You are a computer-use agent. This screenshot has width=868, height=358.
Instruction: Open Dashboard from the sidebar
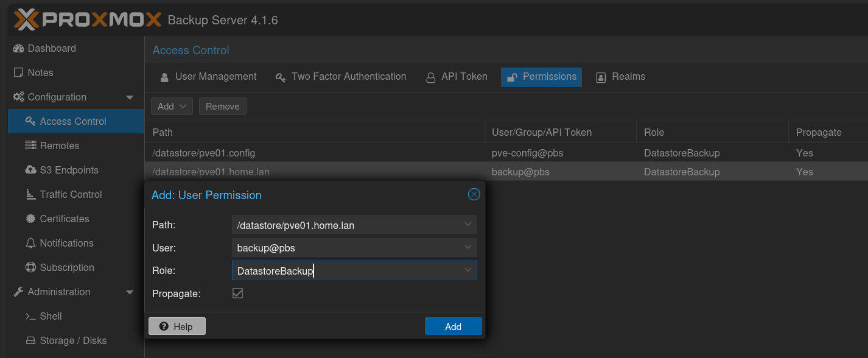52,48
